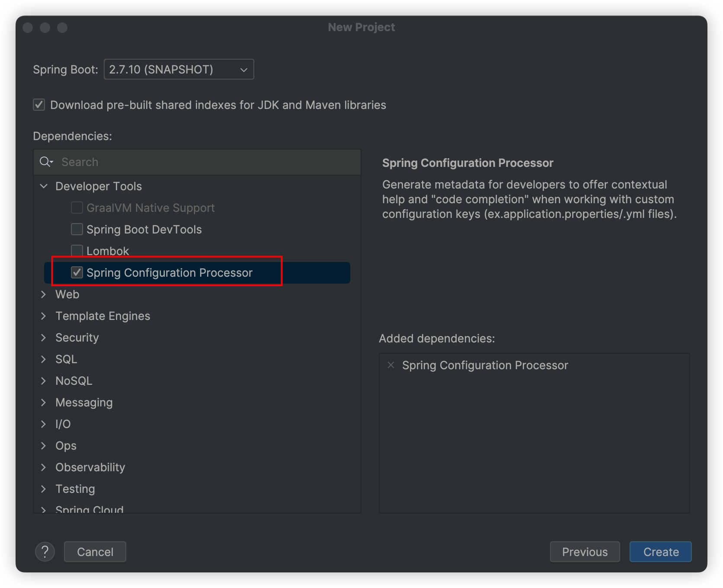The width and height of the screenshot is (723, 588).
Task: Click the Lombok label text
Action: point(108,251)
